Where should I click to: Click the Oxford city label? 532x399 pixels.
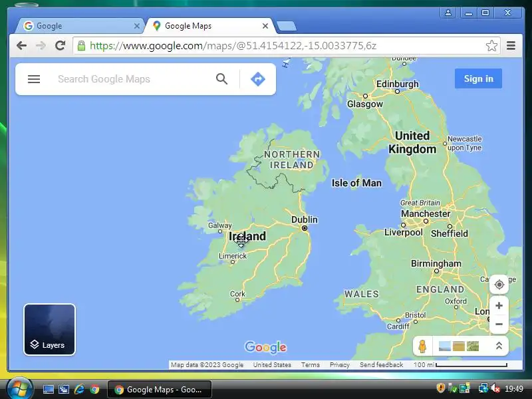click(x=456, y=301)
